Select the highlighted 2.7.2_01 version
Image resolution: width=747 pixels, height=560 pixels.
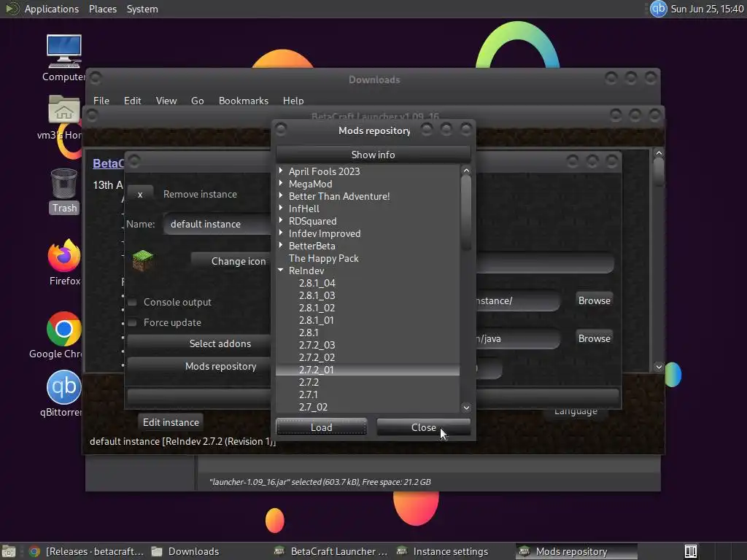[368, 370]
